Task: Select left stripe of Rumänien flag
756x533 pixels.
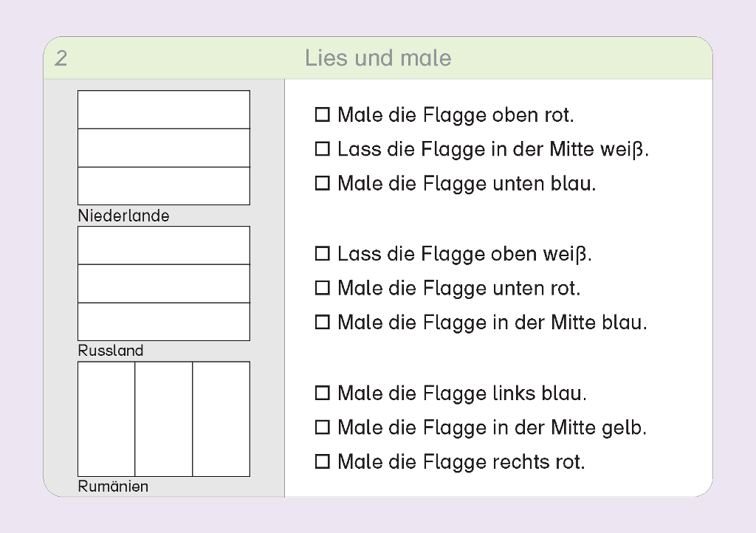Action: (x=106, y=419)
